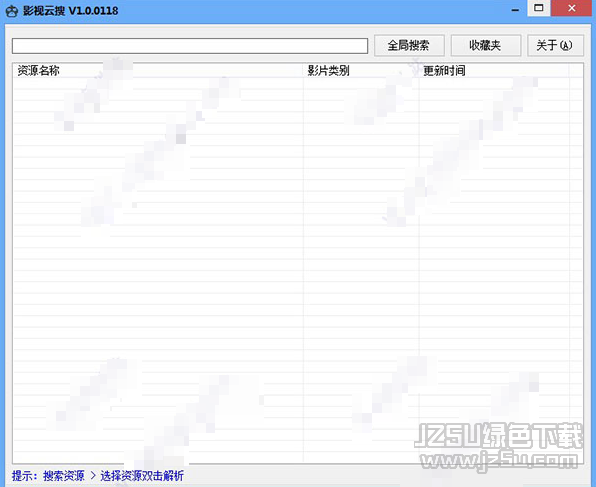Click the app icon in title bar

(x=12, y=11)
